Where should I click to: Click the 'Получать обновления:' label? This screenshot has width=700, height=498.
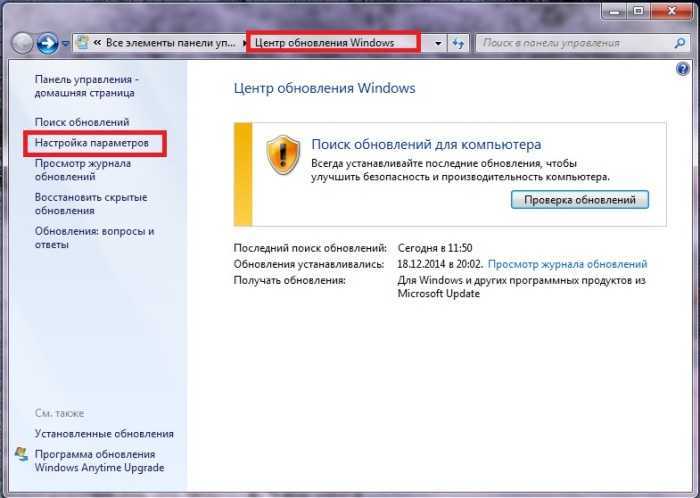point(290,281)
